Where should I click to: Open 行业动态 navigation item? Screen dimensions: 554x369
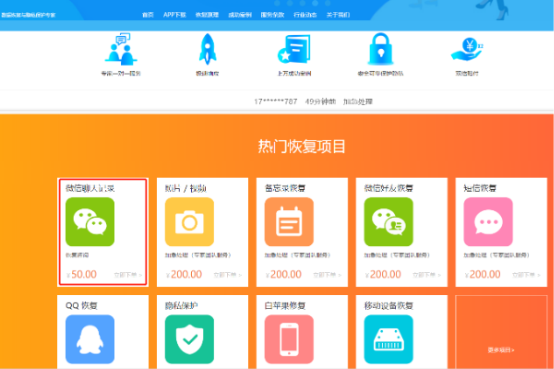305,15
